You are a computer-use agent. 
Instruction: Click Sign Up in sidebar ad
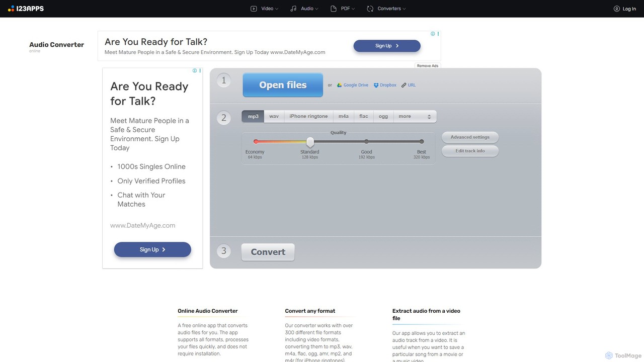click(152, 249)
